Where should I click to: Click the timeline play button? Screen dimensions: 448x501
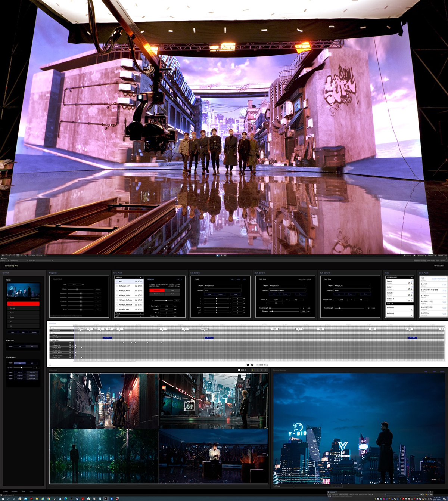(x=248, y=365)
